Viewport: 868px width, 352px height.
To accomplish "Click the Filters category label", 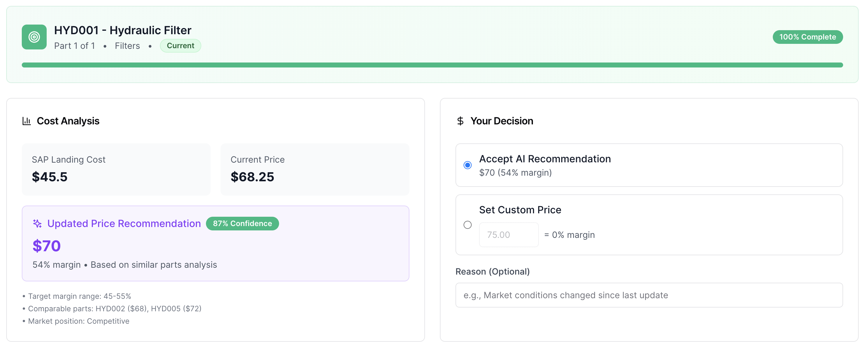I will pyautogui.click(x=127, y=46).
